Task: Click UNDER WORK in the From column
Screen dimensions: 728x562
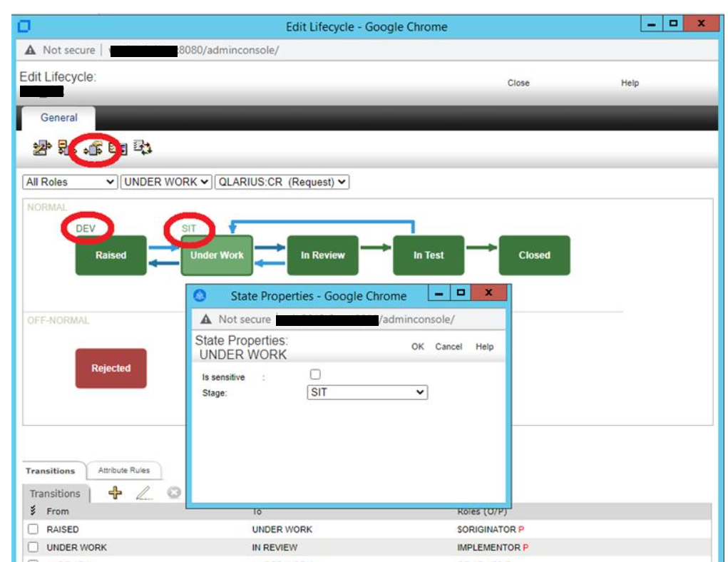Action: 76,547
